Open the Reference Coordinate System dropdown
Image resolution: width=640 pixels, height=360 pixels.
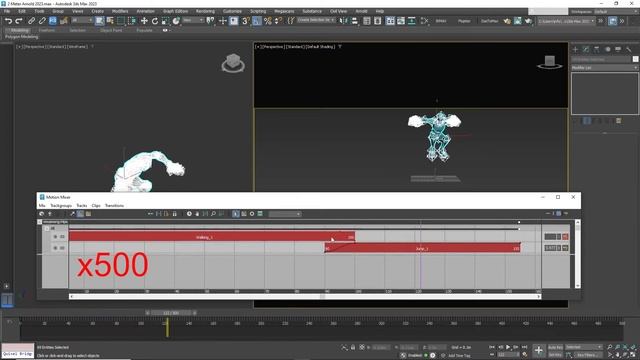193,20
